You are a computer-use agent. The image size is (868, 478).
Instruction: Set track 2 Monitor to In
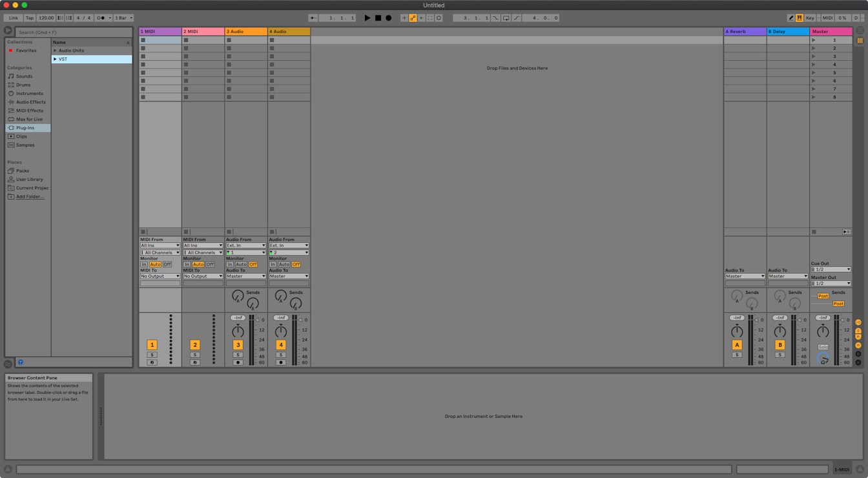point(188,264)
